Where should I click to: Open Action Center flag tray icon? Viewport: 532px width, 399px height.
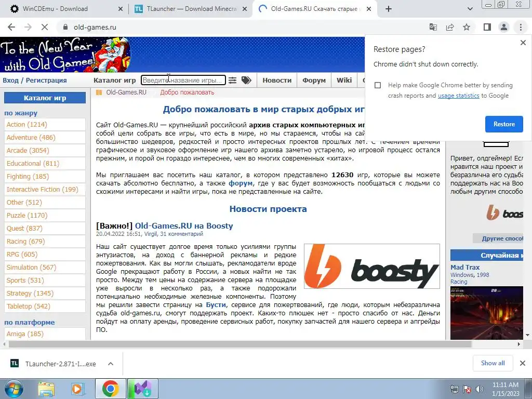[467, 389]
